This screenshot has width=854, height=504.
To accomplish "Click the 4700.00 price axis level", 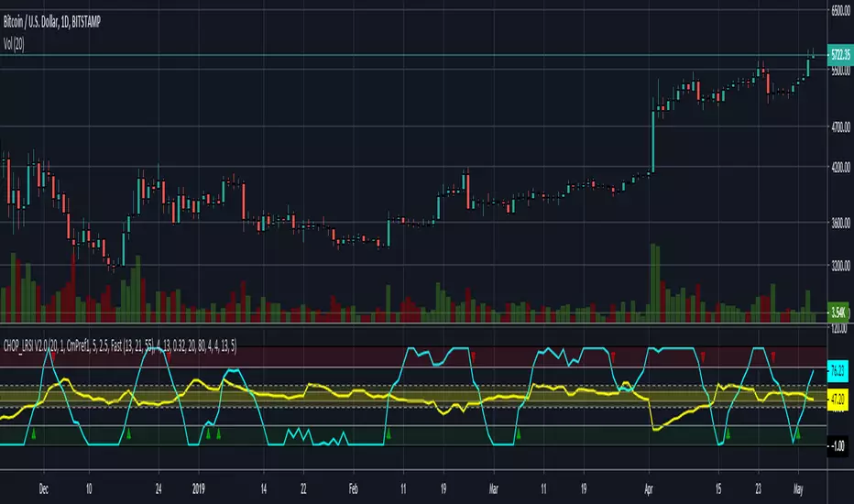I will pyautogui.click(x=840, y=127).
